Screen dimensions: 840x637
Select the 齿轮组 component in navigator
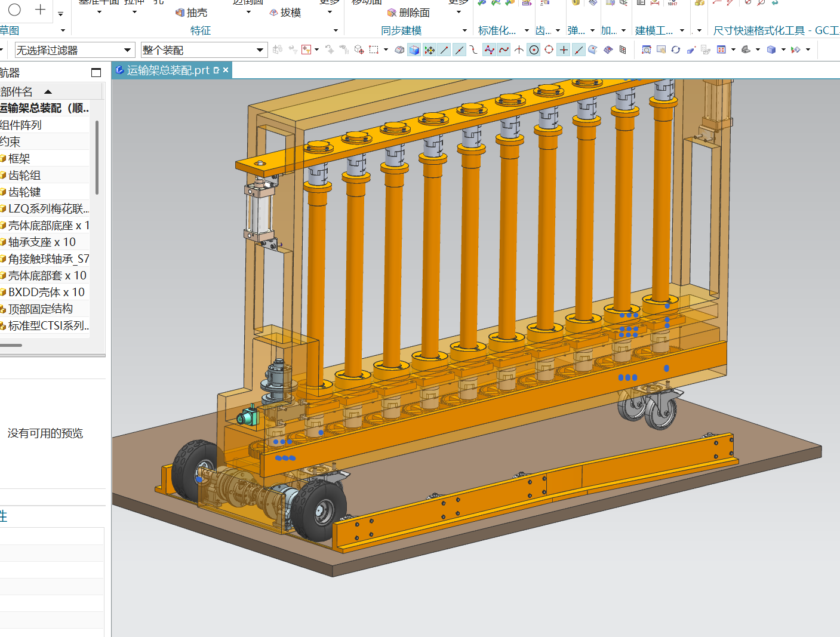click(x=24, y=175)
